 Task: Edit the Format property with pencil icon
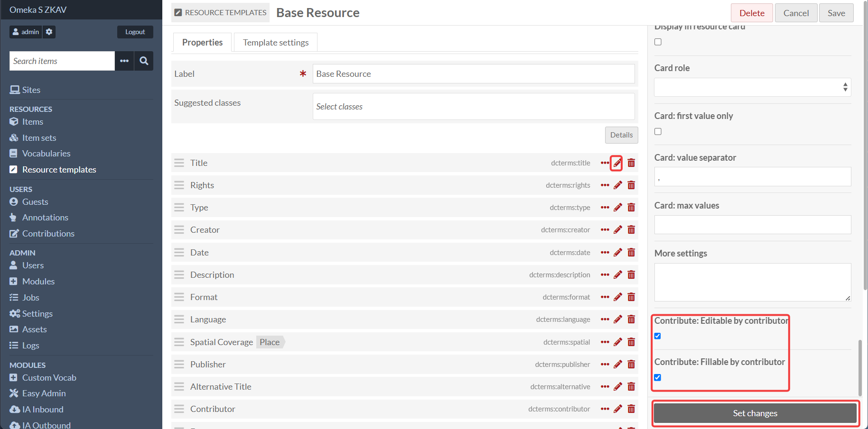click(617, 297)
